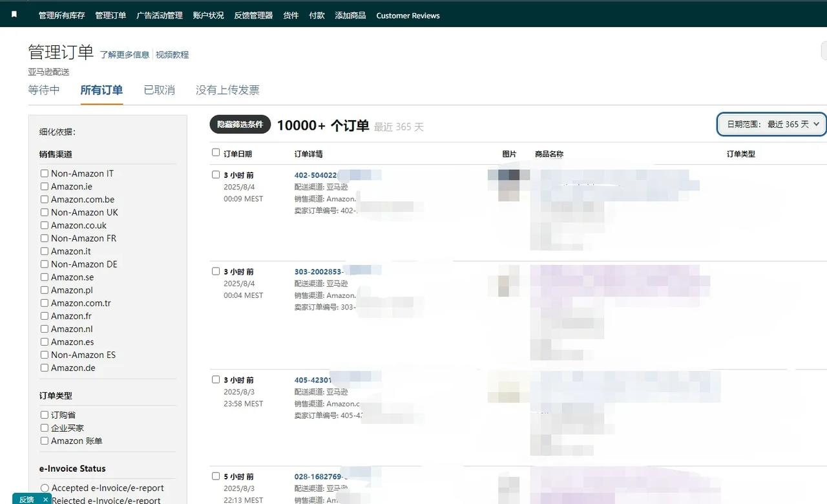This screenshot has width=827, height=504.
Task: Click 商品名称 column header
Action: 549,154
